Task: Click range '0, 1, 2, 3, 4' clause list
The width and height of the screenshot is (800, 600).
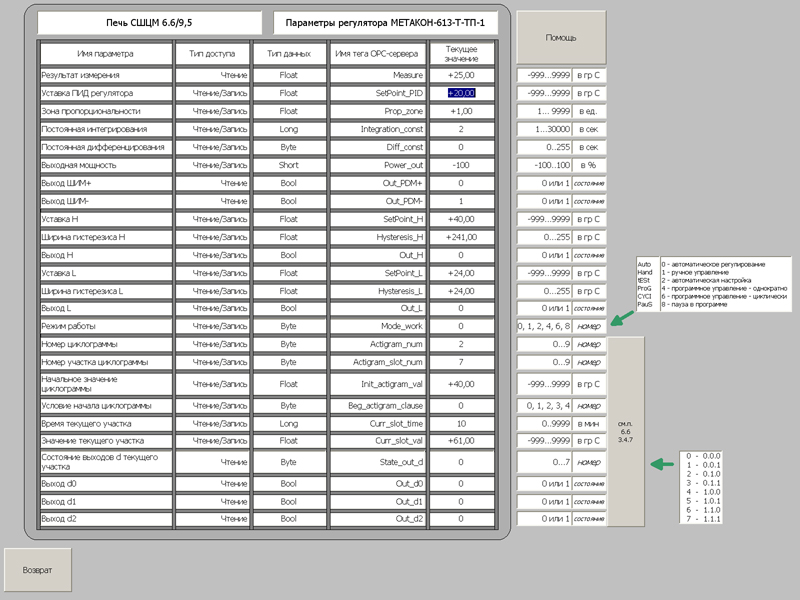Action: (544, 406)
